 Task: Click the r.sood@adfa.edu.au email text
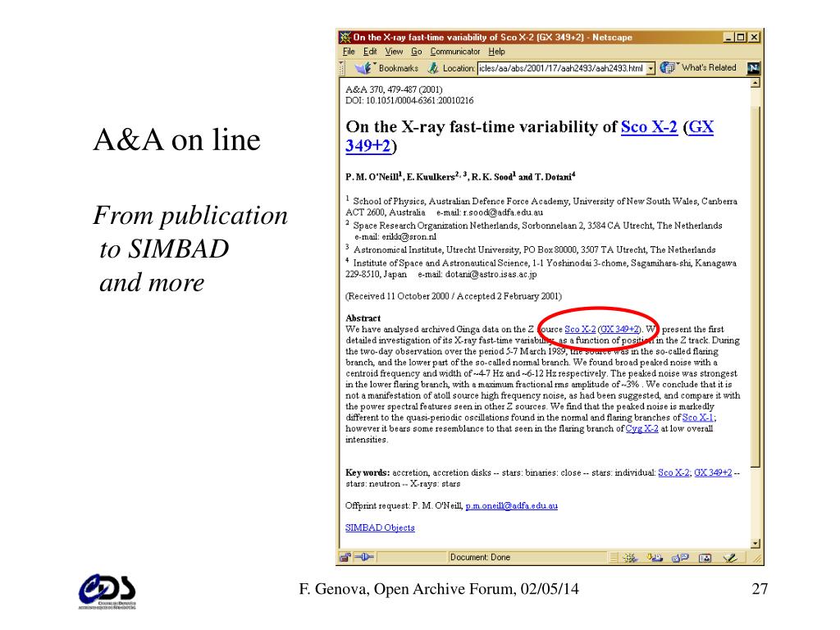tap(503, 212)
